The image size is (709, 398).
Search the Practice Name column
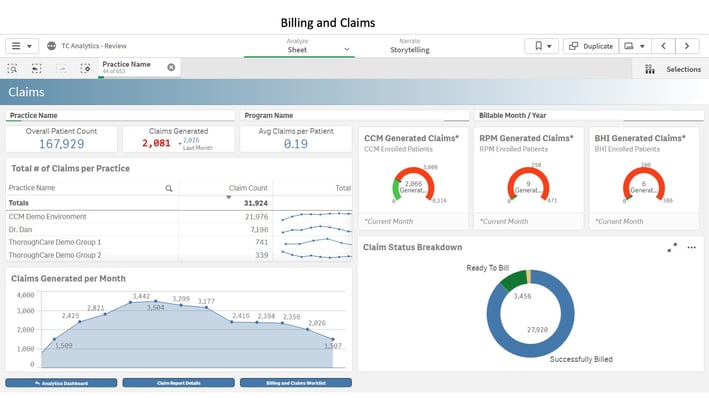click(169, 188)
